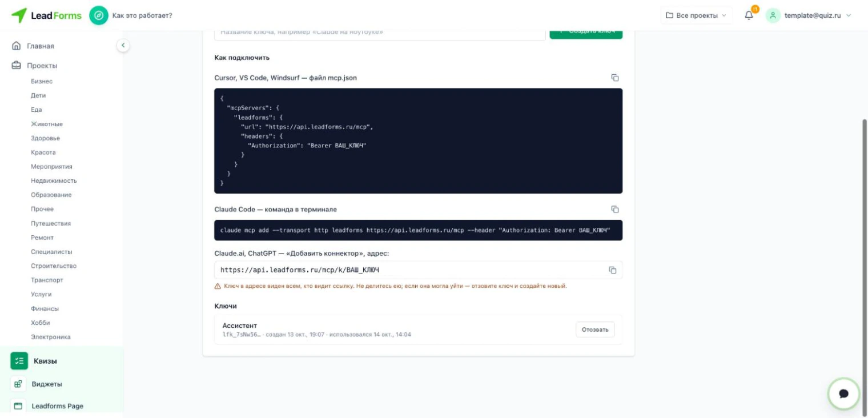
Task: Open the Все проекты dropdown
Action: (697, 15)
